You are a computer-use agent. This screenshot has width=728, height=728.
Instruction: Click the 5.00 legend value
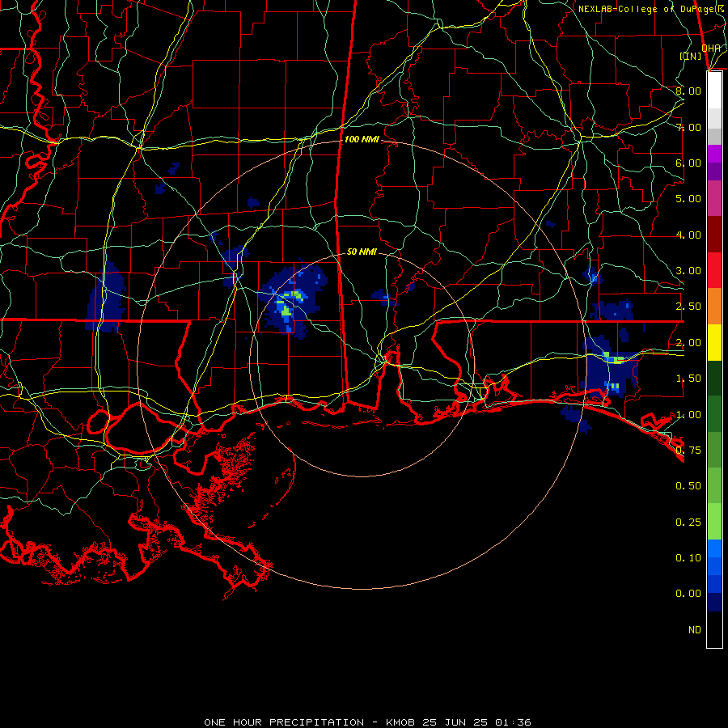coord(688,199)
